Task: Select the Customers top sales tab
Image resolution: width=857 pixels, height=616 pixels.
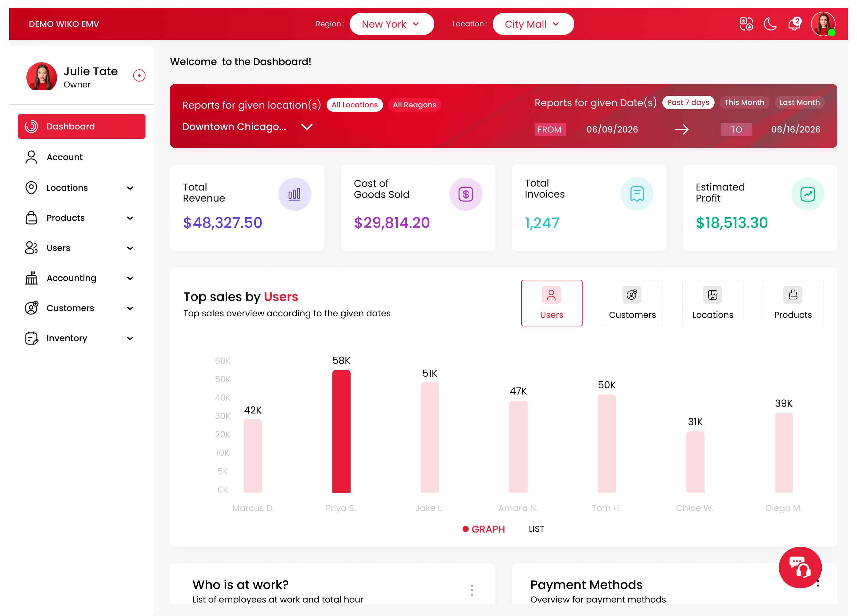Action: [632, 303]
